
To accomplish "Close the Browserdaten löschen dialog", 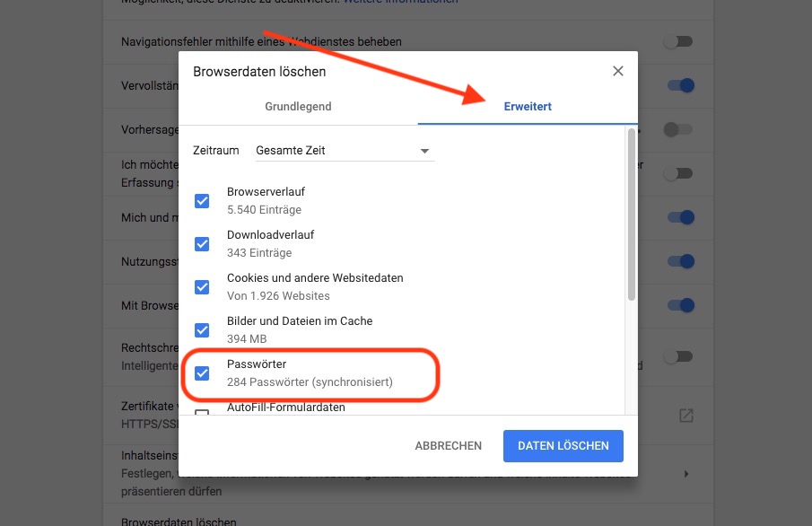I will [x=617, y=72].
